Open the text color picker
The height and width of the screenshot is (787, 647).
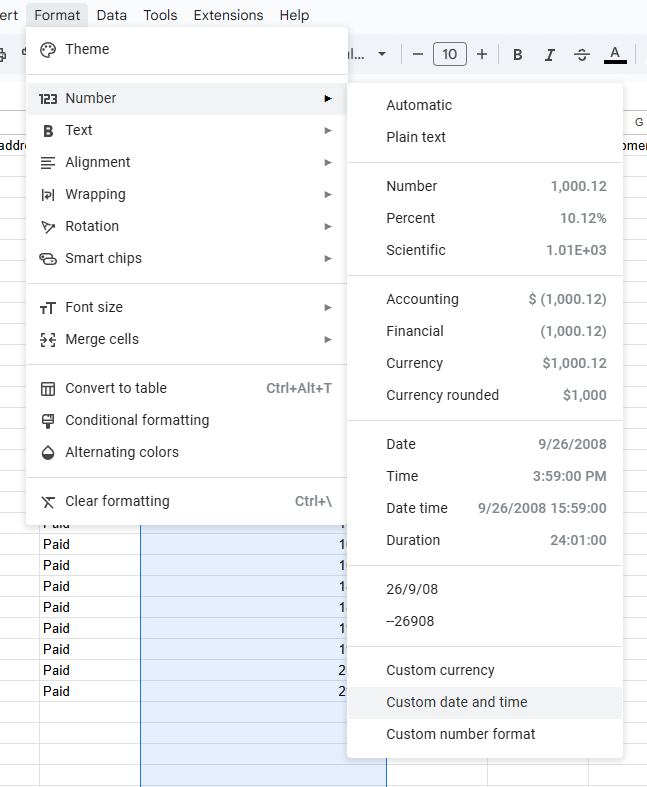[x=615, y=54]
